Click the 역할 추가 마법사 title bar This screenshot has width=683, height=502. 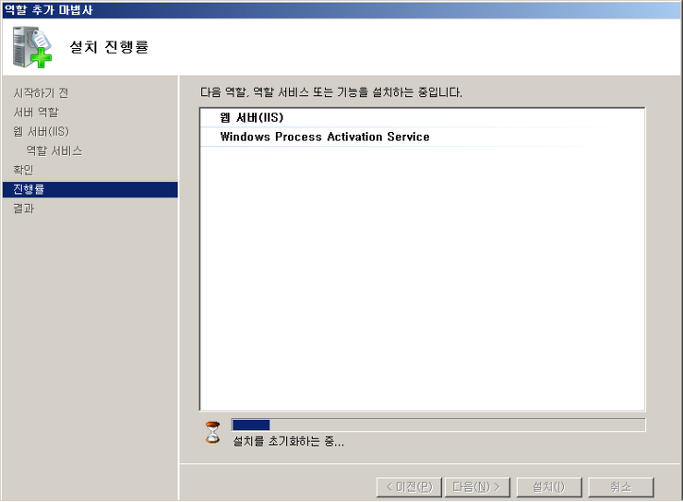click(x=342, y=10)
